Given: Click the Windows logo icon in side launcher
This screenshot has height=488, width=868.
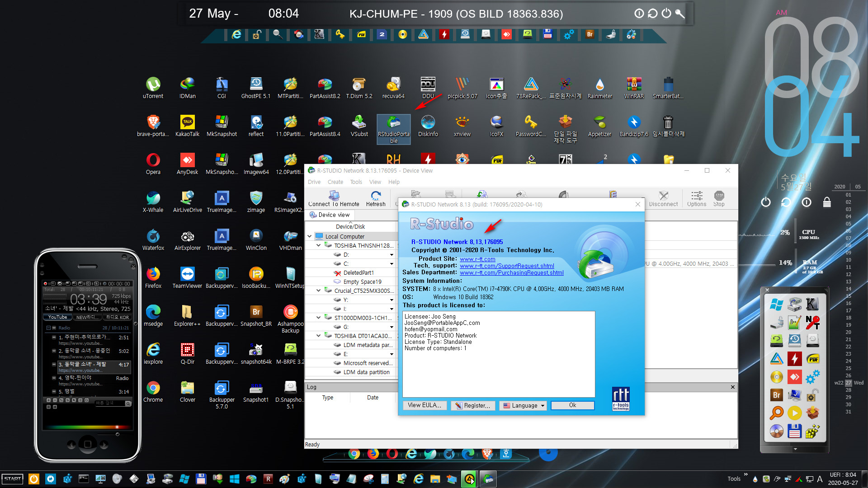Looking at the screenshot, I should [x=776, y=305].
